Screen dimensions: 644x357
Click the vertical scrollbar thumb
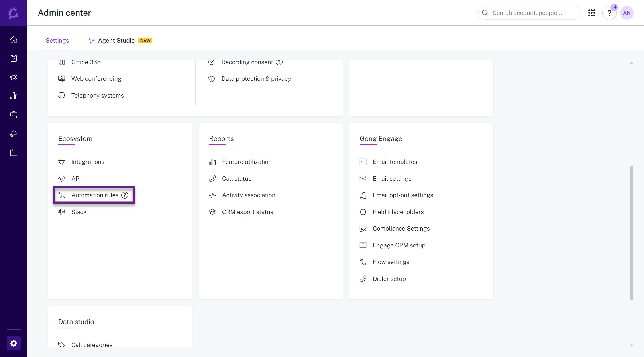(x=631, y=233)
